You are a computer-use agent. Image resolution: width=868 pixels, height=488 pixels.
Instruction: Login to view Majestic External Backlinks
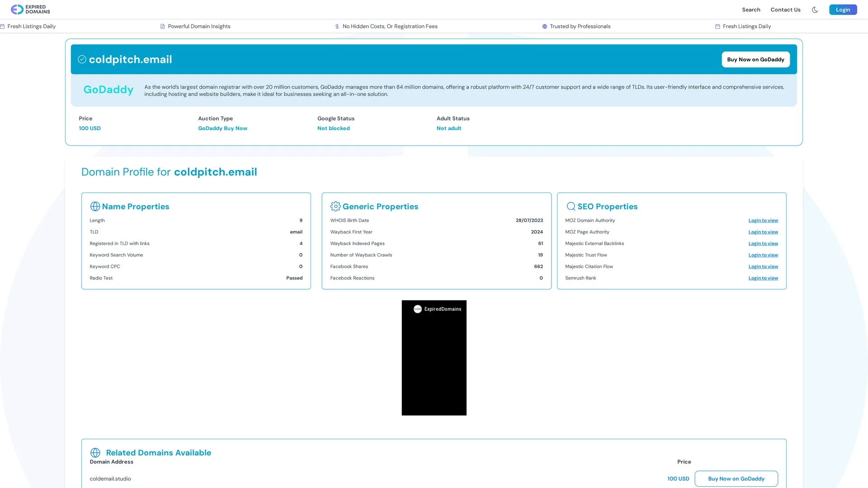coord(763,244)
